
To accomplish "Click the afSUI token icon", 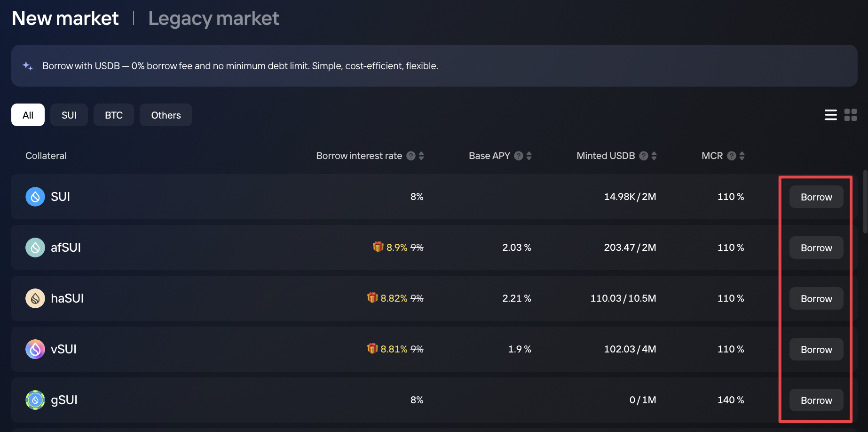I will (x=35, y=248).
